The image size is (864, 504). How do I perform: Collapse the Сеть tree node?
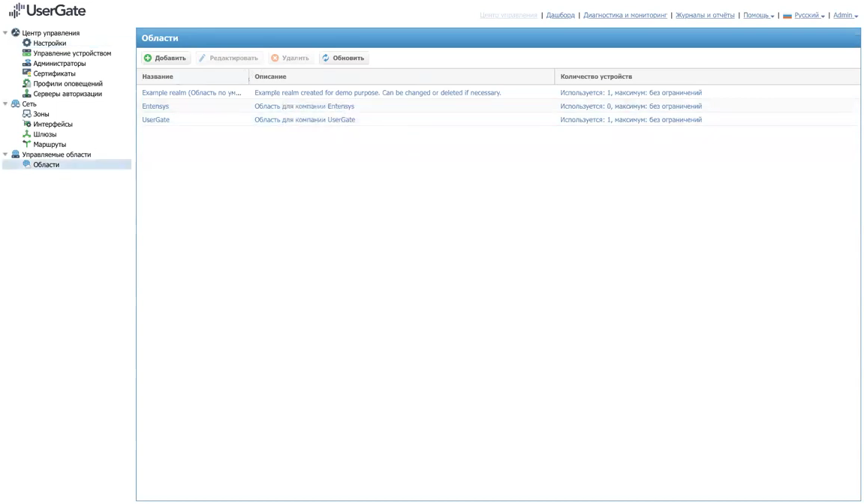5,103
